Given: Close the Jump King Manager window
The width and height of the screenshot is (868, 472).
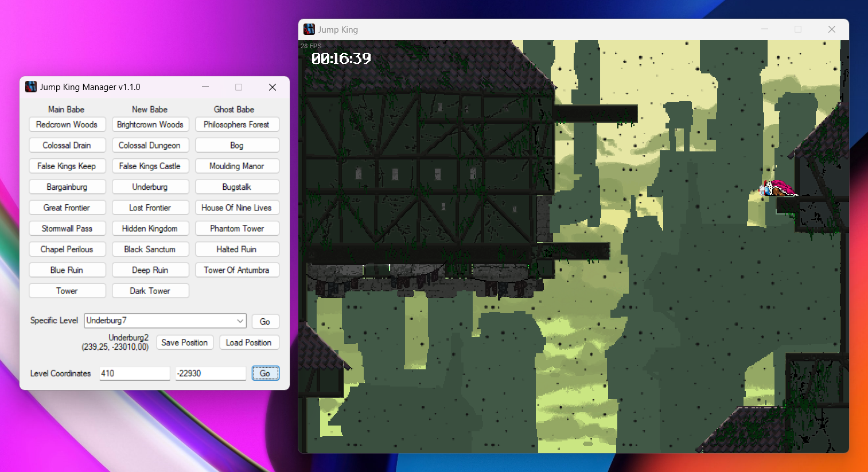Looking at the screenshot, I should coord(273,87).
